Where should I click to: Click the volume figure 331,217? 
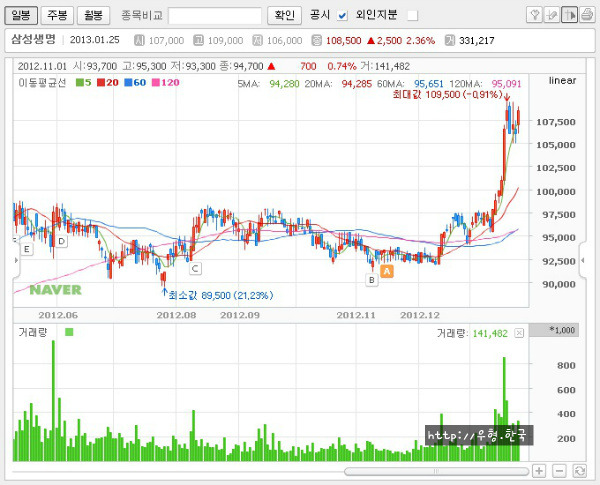click(477, 41)
